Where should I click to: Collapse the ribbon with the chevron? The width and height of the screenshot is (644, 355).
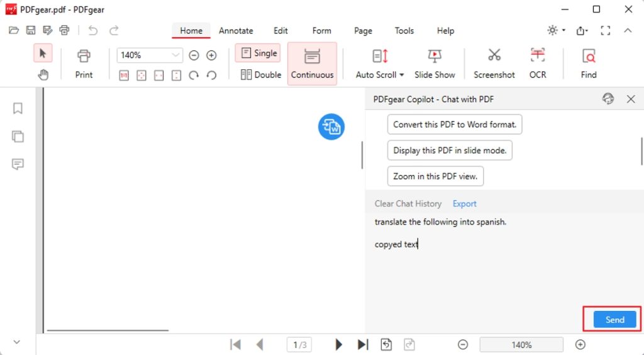[x=628, y=30]
